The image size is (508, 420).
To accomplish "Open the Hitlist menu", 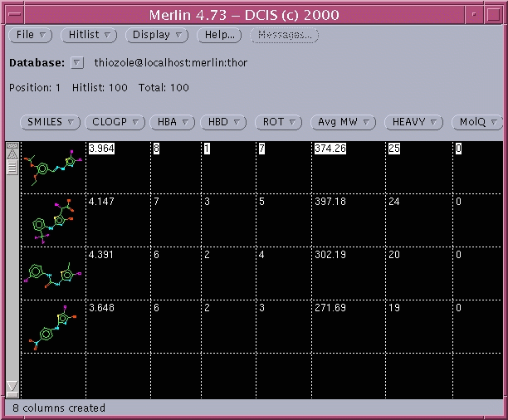I will click(89, 35).
